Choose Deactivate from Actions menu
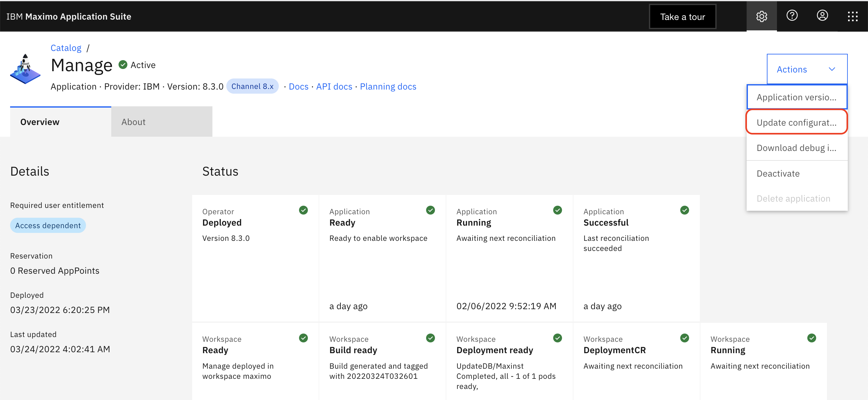Viewport: 868px width, 400px height. tap(778, 173)
